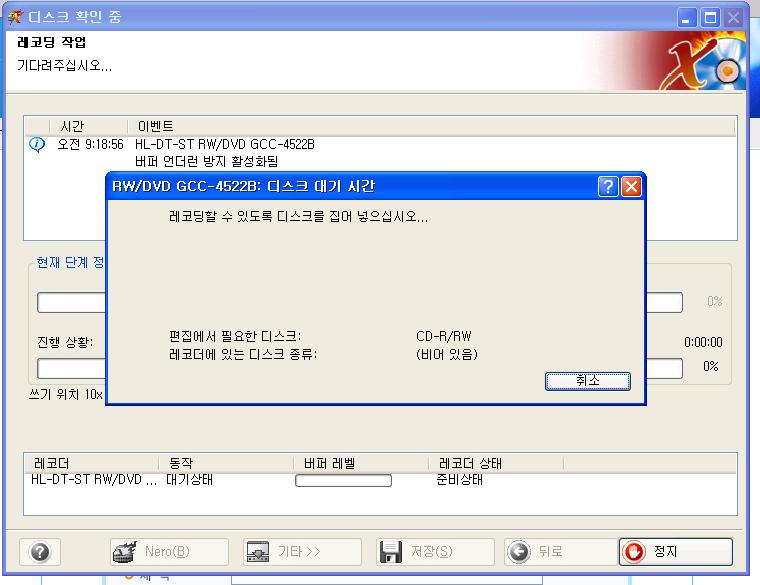Viewport: 760px width, 585px height.
Task: Select the HL-DT-ST RW/DVD recorder row
Action: 380,480
